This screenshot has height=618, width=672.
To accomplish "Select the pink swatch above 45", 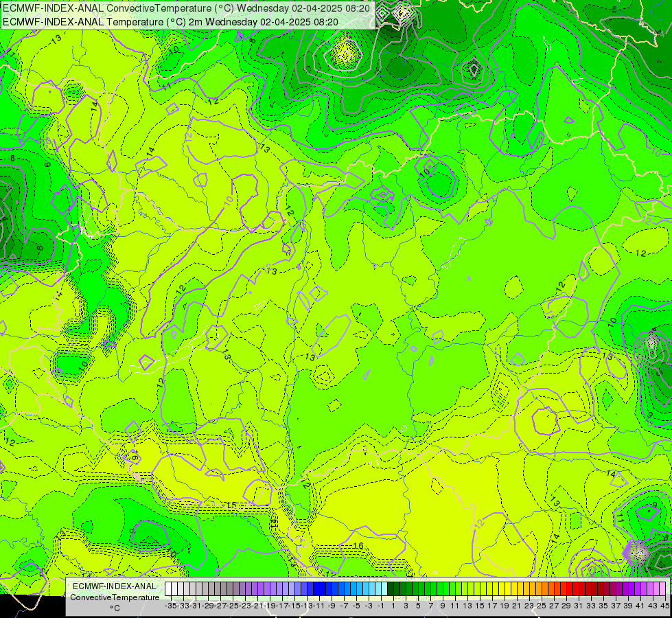I will 662,589.
